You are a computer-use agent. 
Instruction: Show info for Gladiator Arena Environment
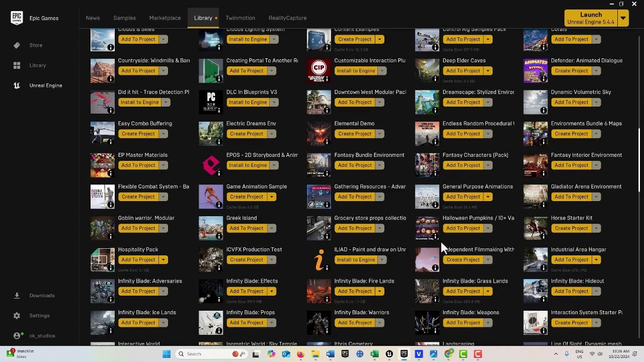pyautogui.click(x=543, y=205)
